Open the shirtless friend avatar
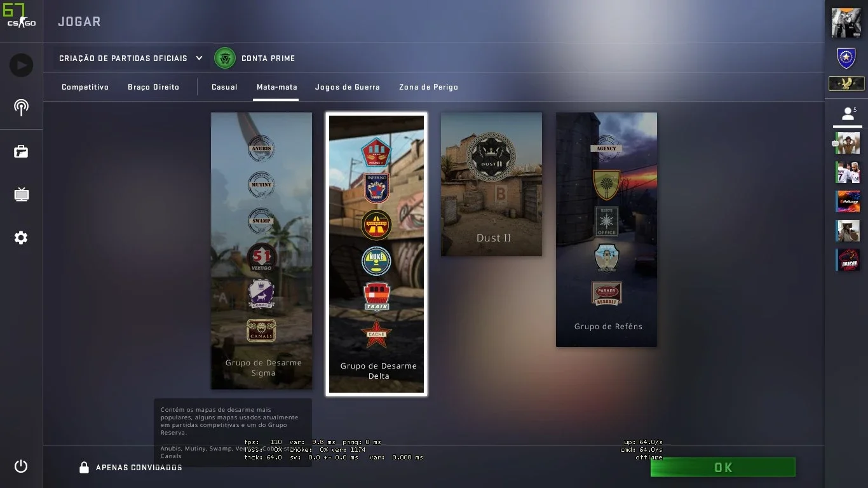 [848, 144]
